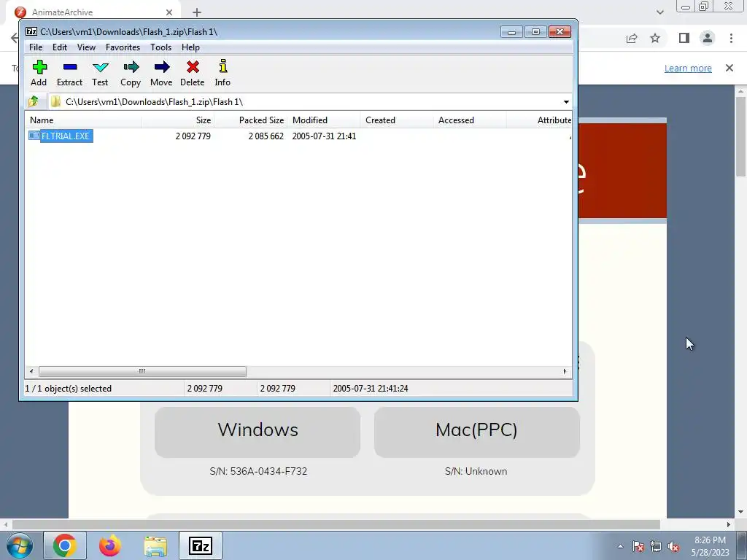747x560 pixels.
Task: Sort by the Accessed column header
Action: click(470, 120)
